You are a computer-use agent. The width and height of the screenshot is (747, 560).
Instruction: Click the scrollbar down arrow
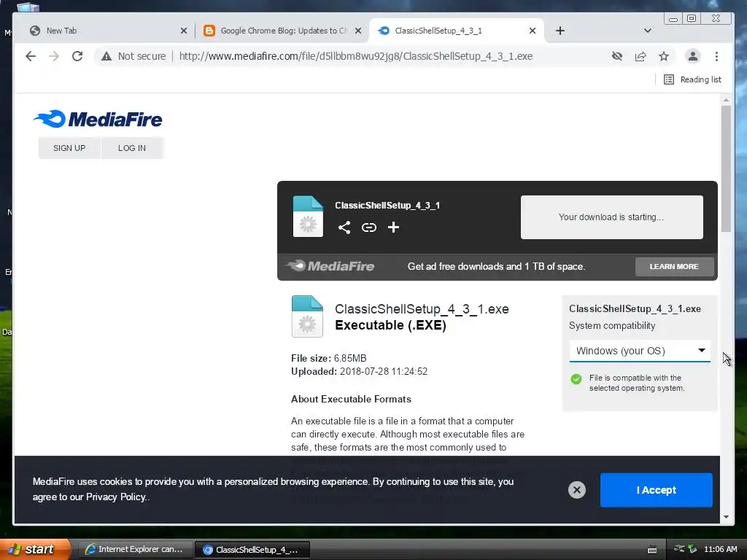pos(726,517)
